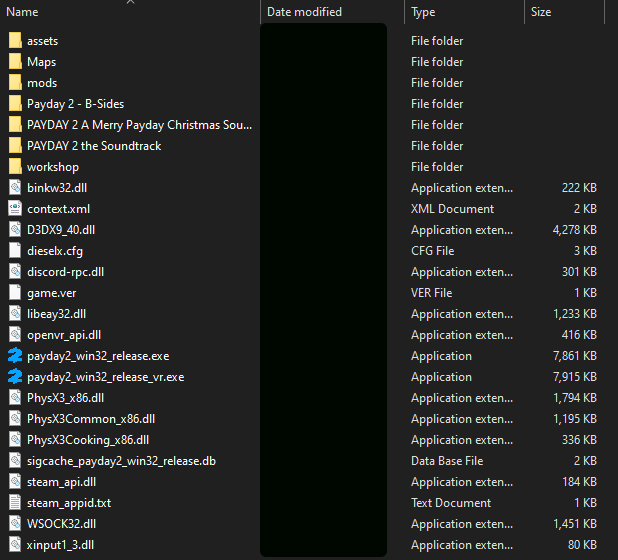
Task: Select the dieselx.cfg file name
Action: tap(55, 251)
